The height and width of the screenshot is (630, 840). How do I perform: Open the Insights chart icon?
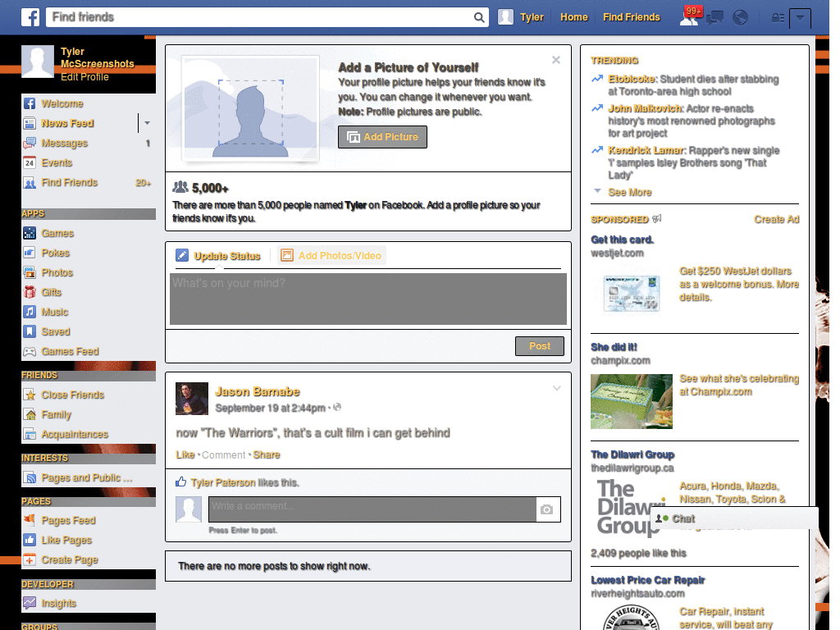[x=30, y=603]
